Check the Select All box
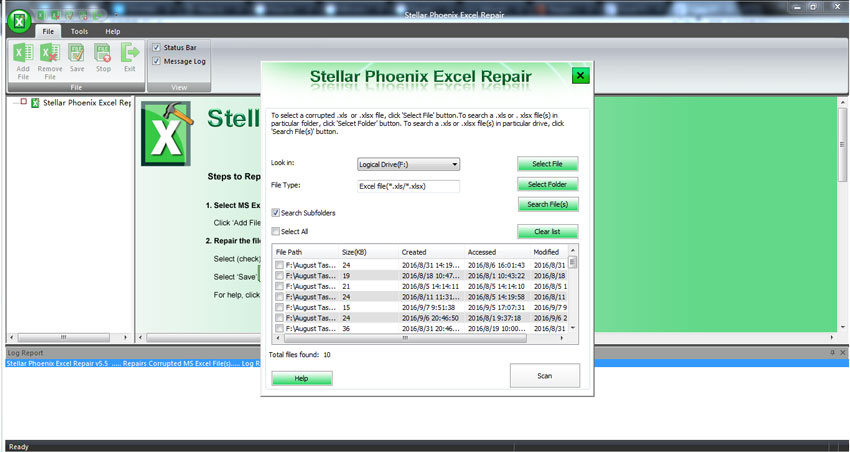850x452 pixels. click(276, 231)
